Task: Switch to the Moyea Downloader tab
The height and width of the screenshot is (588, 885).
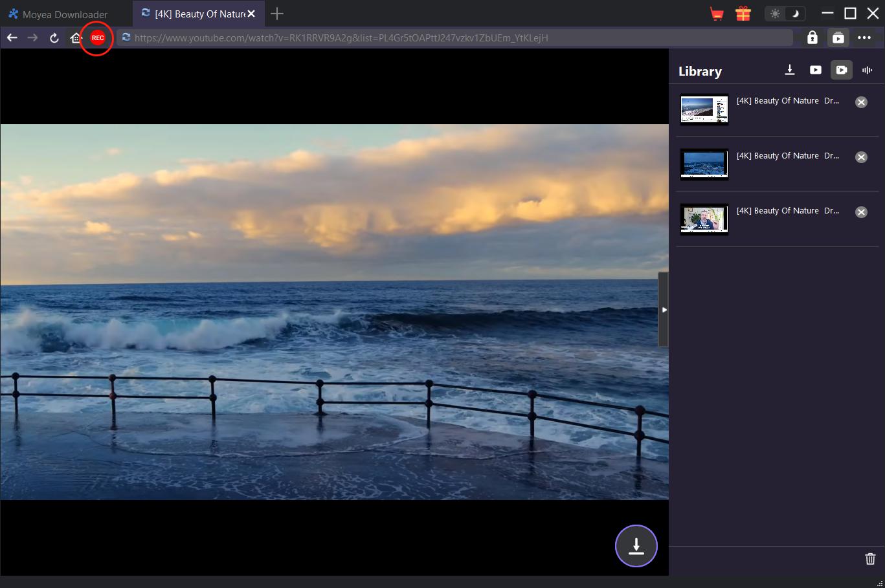Action: click(65, 14)
